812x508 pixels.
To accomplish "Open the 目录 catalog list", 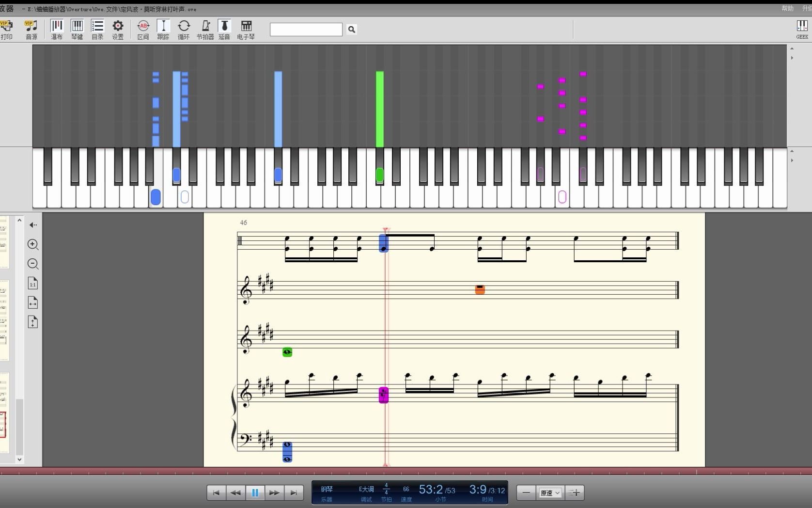I will (x=97, y=30).
